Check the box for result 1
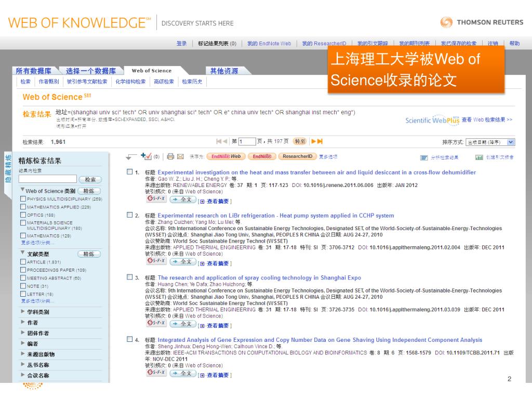Image resolution: width=532 pixels, height=399 pixels. tap(129, 171)
